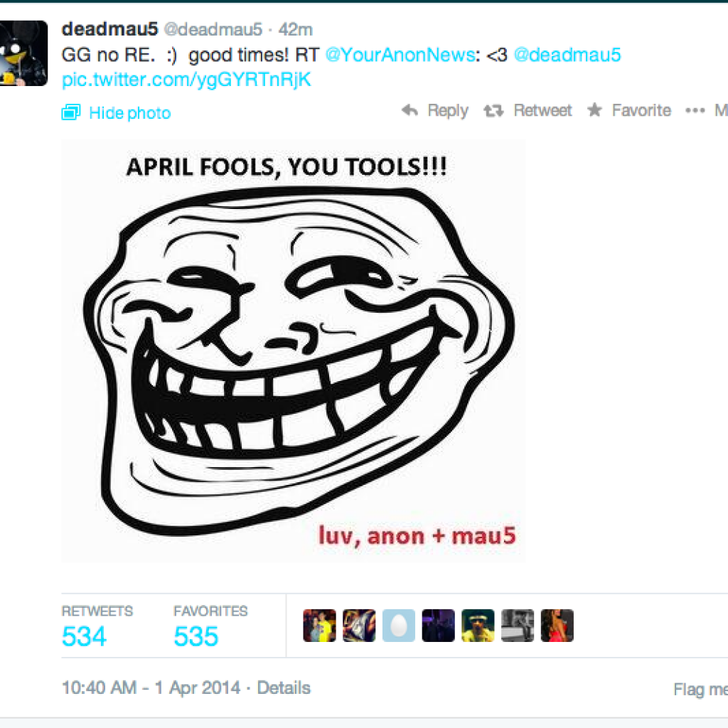Open the @YourAnonNews mention link
728x728 pixels.
click(x=400, y=55)
